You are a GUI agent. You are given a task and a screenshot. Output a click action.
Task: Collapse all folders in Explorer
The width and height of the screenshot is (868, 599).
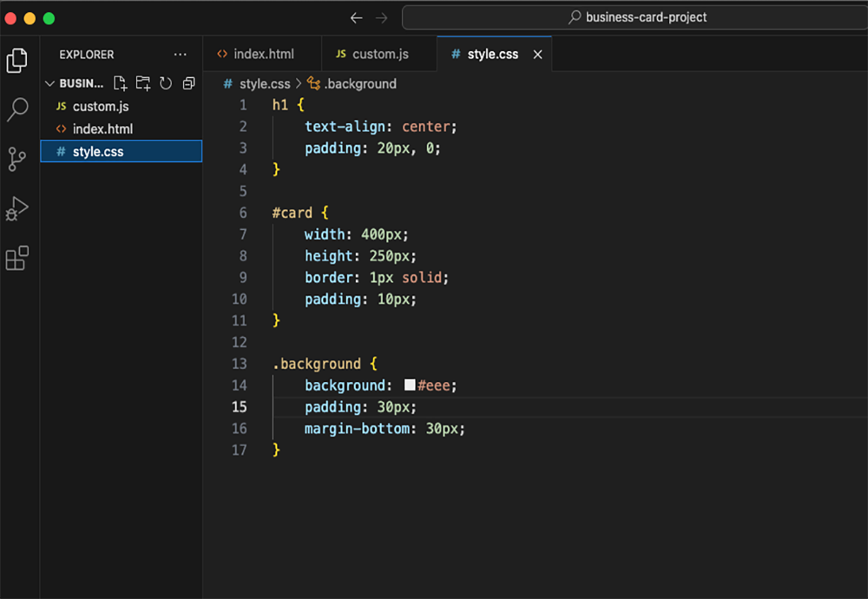[x=188, y=83]
